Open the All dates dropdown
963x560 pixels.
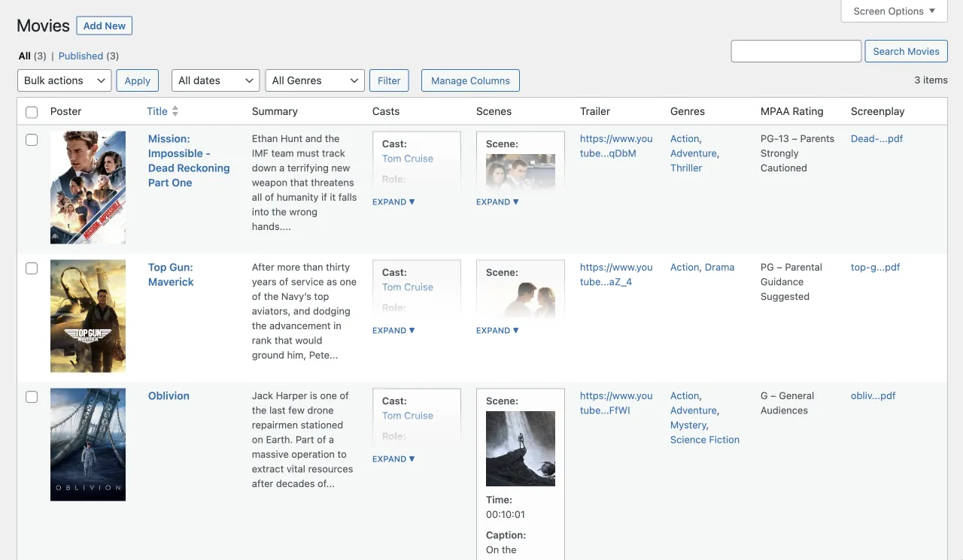click(x=215, y=80)
